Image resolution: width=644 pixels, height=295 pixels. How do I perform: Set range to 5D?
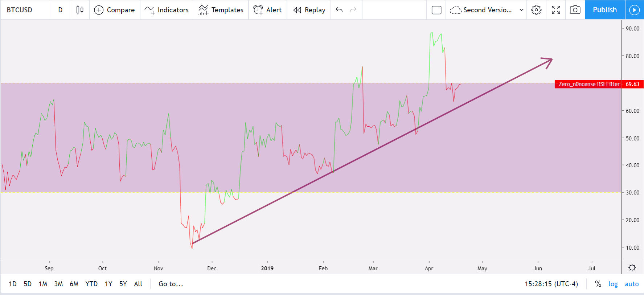[x=28, y=284]
